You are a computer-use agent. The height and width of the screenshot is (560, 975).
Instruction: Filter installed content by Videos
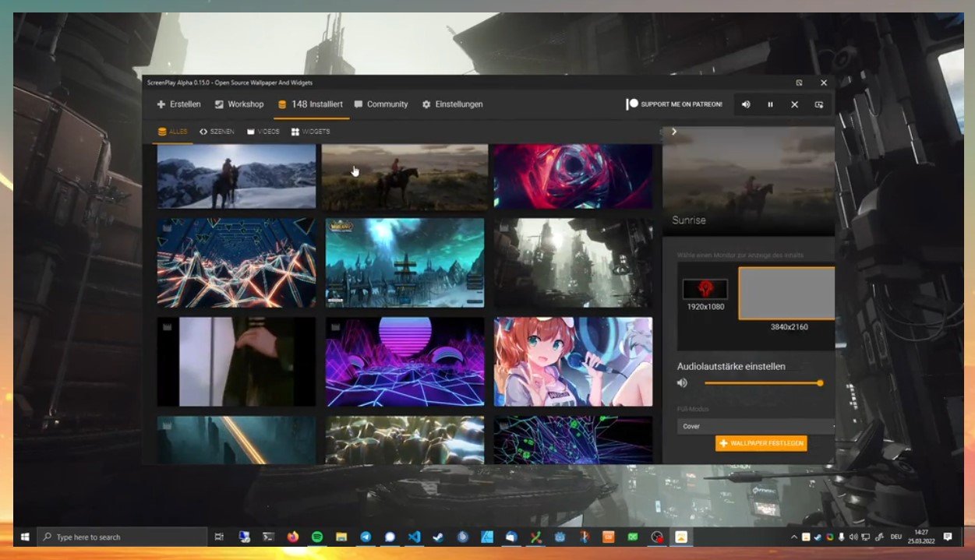pyautogui.click(x=263, y=132)
